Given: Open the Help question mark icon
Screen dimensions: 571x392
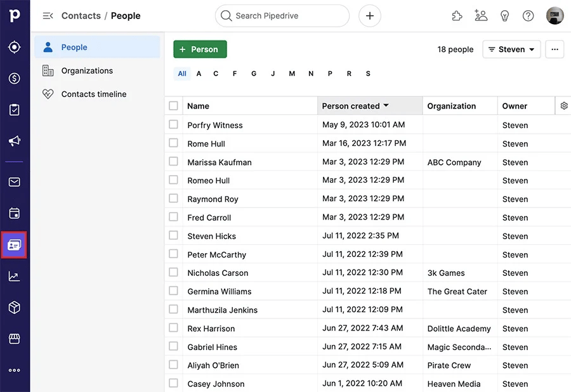Looking at the screenshot, I should pos(528,16).
